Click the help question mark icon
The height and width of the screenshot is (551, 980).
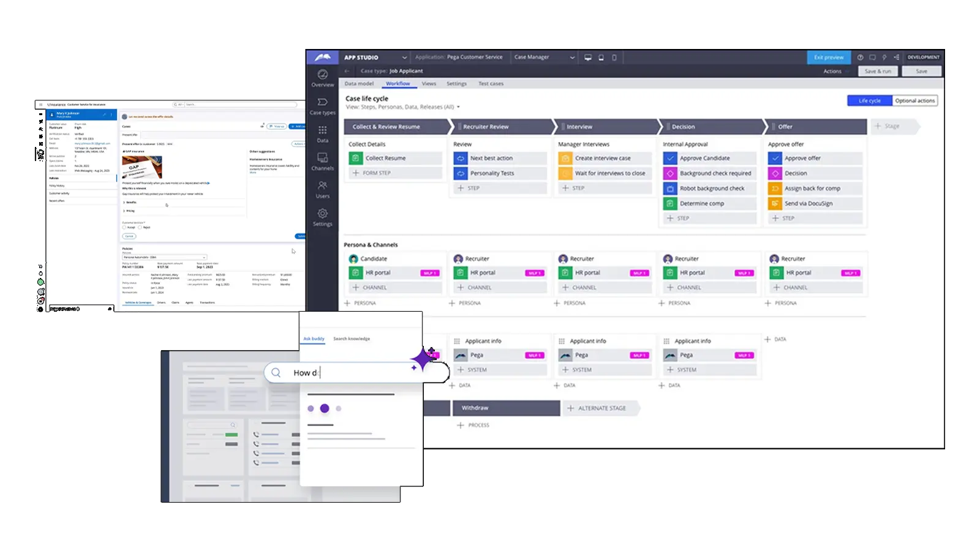pos(860,58)
